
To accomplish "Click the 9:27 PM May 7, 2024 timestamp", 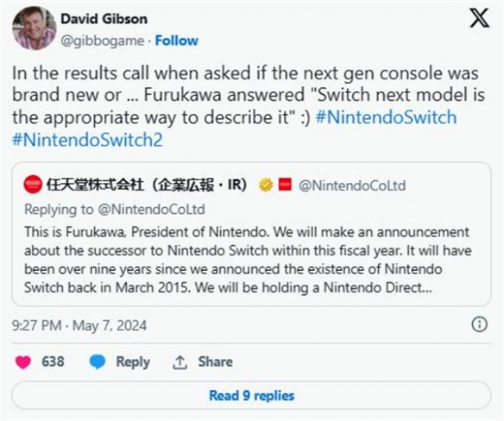I will coord(79,325).
